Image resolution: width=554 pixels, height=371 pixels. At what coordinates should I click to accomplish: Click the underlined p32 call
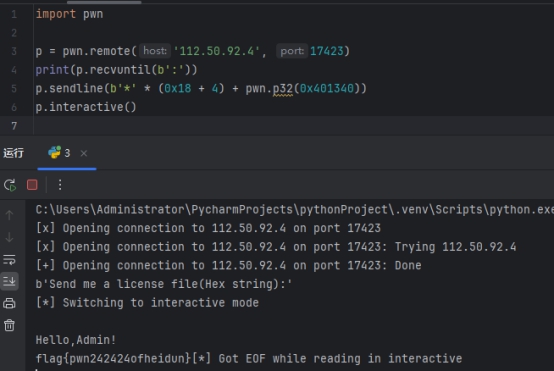click(283, 88)
